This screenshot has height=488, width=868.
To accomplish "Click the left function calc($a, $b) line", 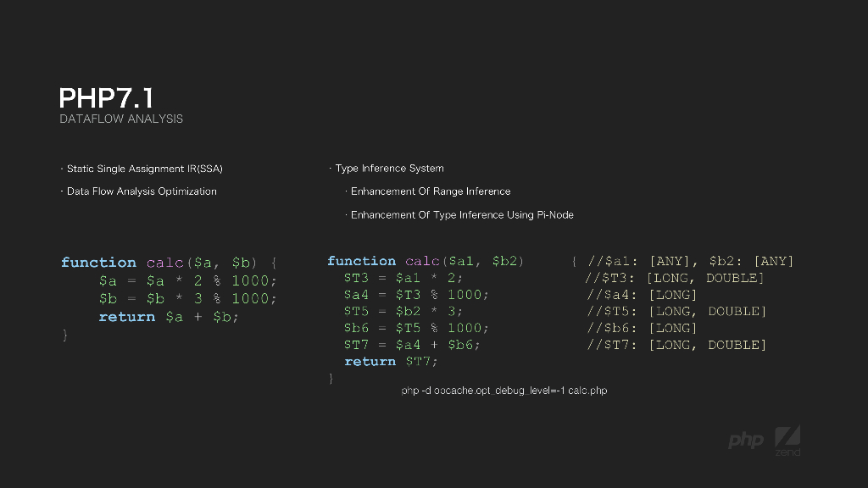I will click(x=169, y=263).
